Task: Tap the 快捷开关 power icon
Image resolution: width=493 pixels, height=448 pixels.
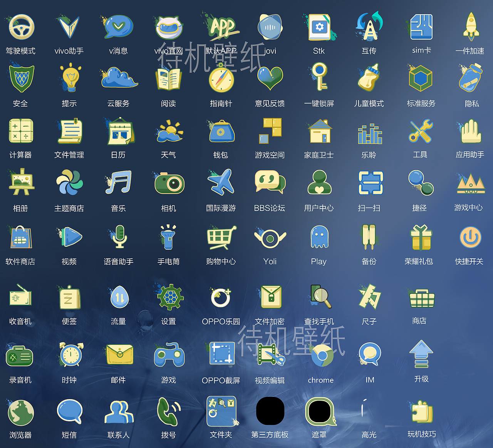Action: click(471, 237)
